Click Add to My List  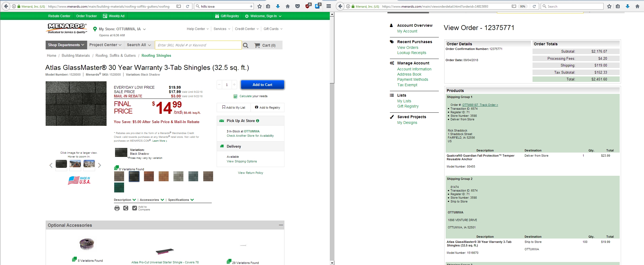[x=234, y=108]
